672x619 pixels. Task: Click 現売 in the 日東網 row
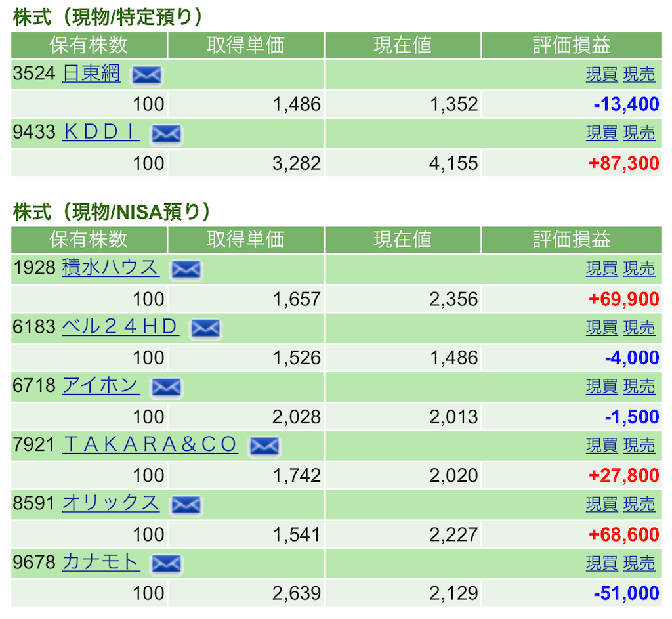pos(639,75)
